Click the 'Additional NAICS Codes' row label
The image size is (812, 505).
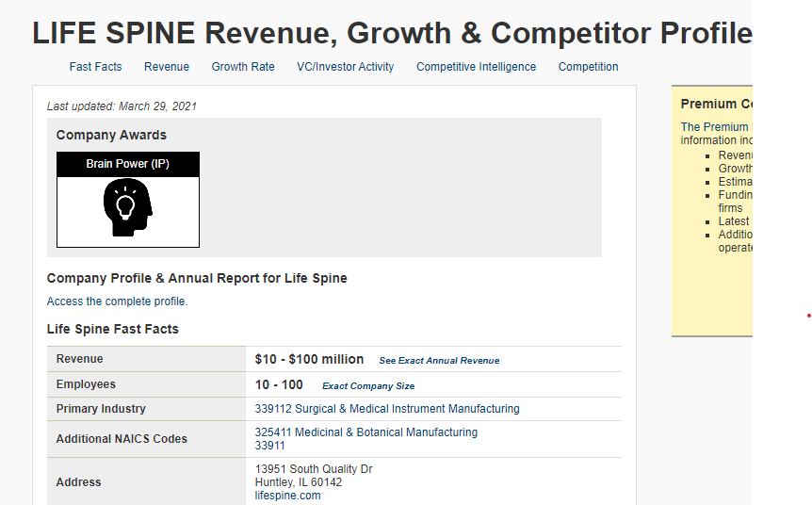tap(122, 439)
